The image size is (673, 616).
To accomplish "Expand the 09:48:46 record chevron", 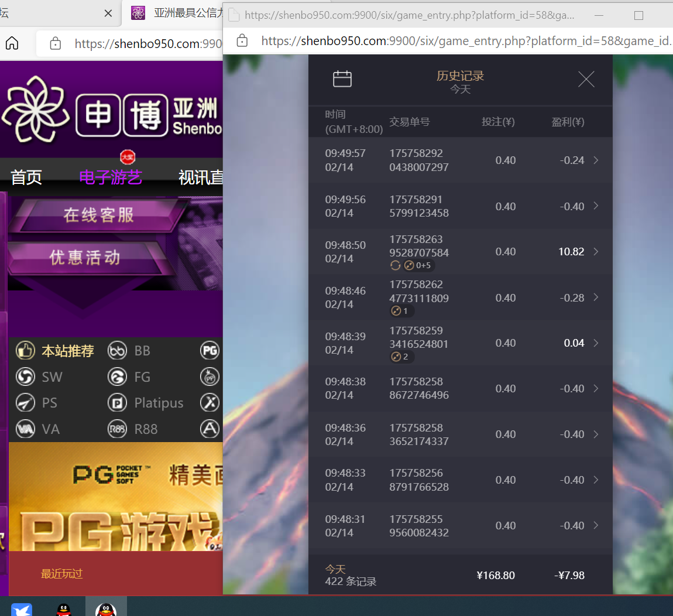I will click(596, 297).
